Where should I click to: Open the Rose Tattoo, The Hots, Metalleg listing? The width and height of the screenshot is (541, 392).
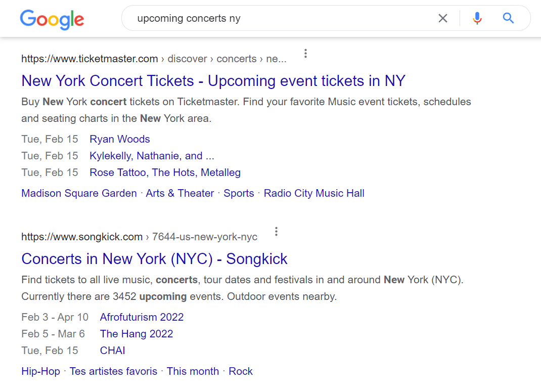165,172
